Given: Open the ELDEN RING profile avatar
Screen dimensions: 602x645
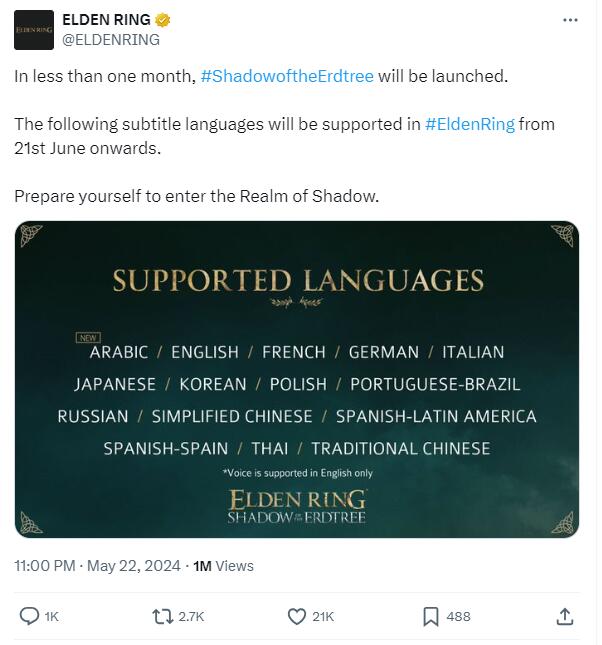Looking at the screenshot, I should coord(34,30).
